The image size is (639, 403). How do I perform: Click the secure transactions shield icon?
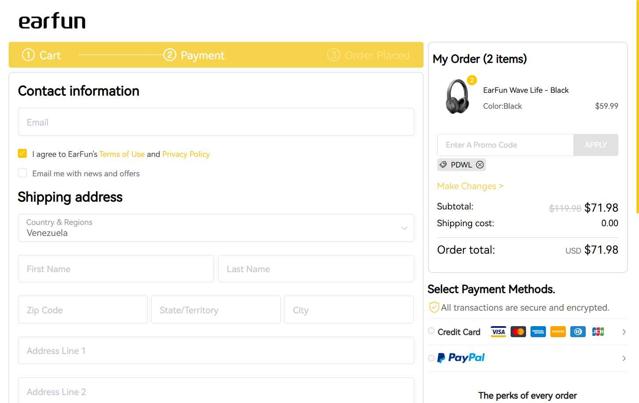[x=434, y=307]
